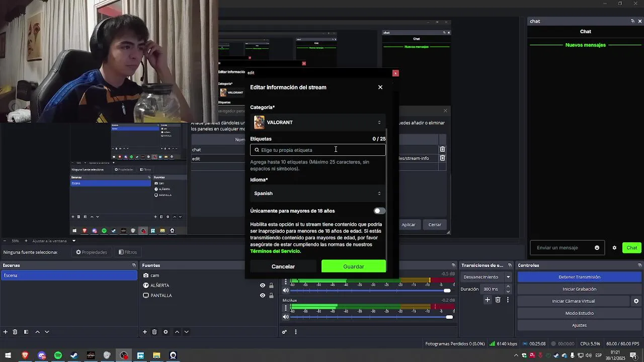Open Steam from the taskbar
The height and width of the screenshot is (362, 644).
74,355
